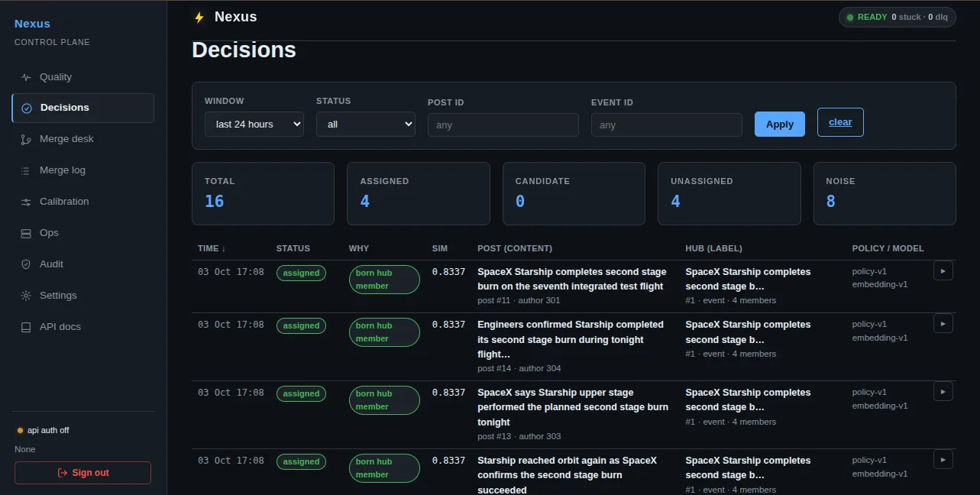Open Audit via the shield icon
Viewport: 980px width, 495px height.
(26, 264)
